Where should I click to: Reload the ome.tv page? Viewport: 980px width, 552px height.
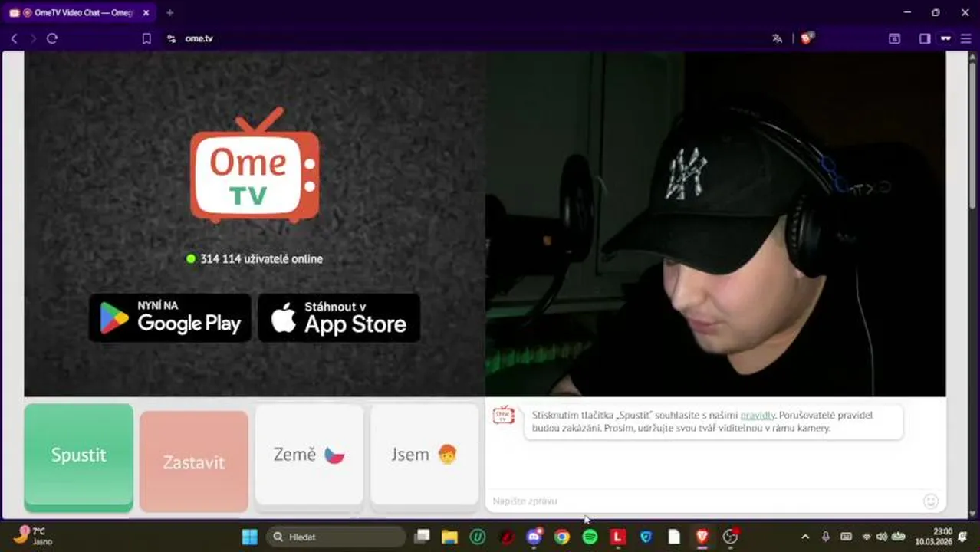[x=52, y=38]
